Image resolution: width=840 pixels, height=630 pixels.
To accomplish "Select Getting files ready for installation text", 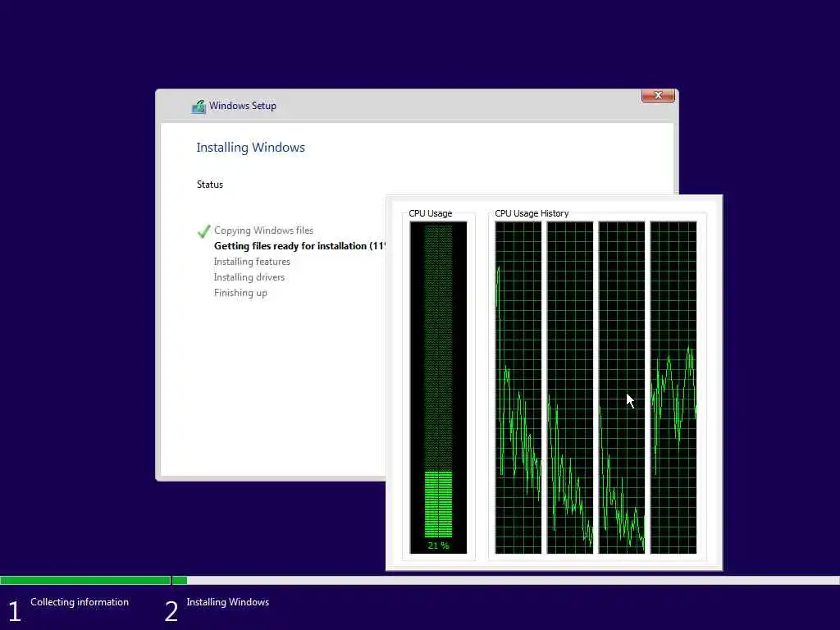I will click(299, 246).
